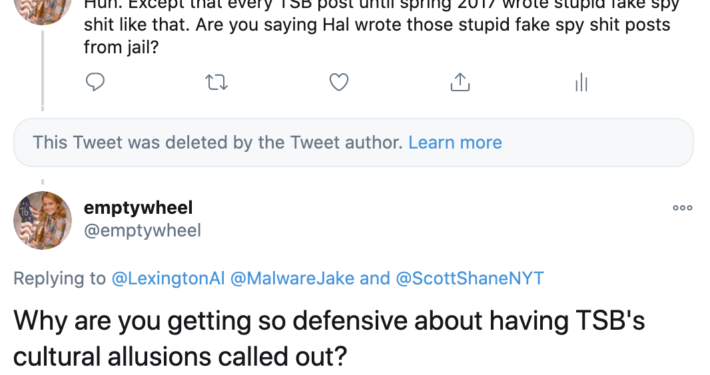View tweet analytics bar chart icon
Viewport: 710px width, 375px height.
(581, 83)
